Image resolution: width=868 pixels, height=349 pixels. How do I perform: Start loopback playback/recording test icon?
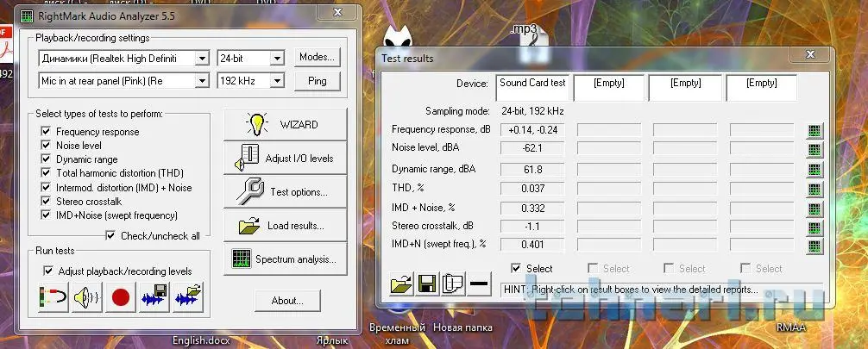(x=53, y=297)
